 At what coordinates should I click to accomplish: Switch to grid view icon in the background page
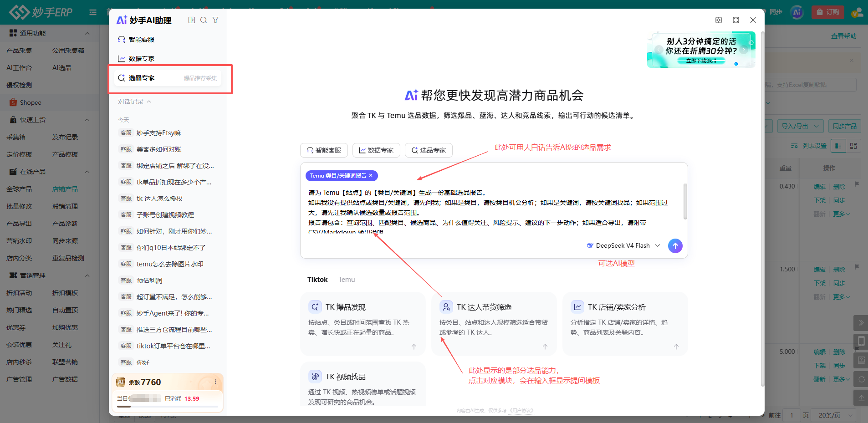click(853, 146)
